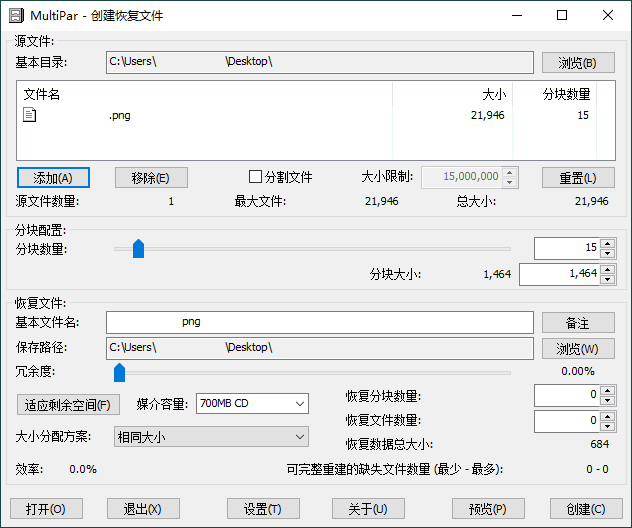Click the 文件名 column header
The height and width of the screenshot is (528, 632).
42,94
